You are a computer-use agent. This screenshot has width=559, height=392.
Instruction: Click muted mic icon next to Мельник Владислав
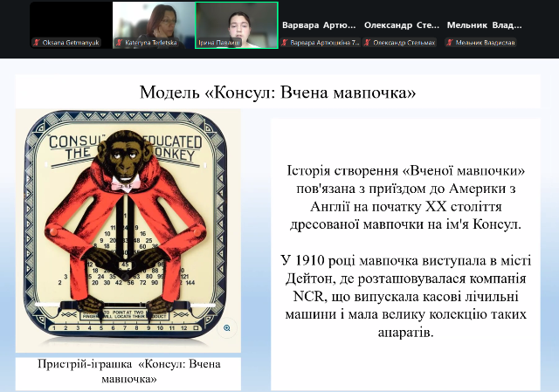tap(450, 43)
